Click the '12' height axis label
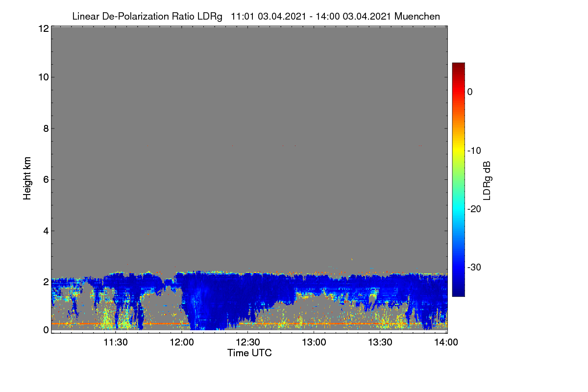The image size is (588, 392). (43, 28)
